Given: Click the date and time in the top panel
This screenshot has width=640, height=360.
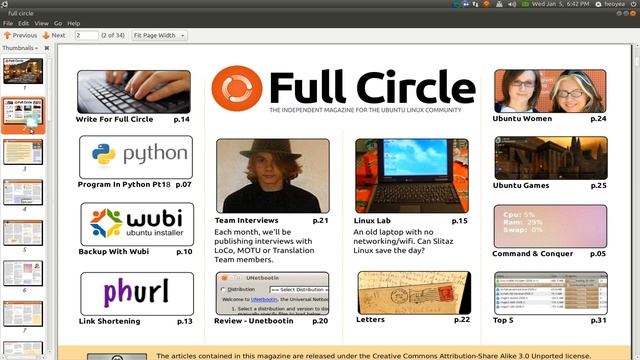Looking at the screenshot, I should [560, 4].
